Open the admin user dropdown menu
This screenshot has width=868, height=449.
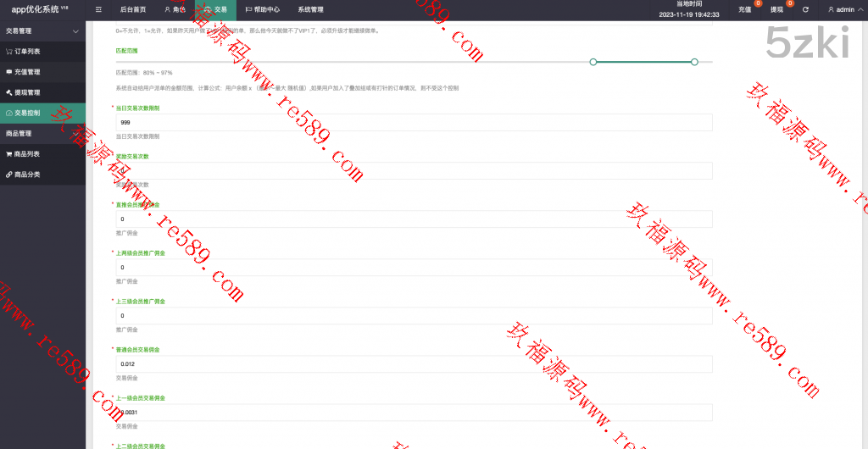[845, 9]
